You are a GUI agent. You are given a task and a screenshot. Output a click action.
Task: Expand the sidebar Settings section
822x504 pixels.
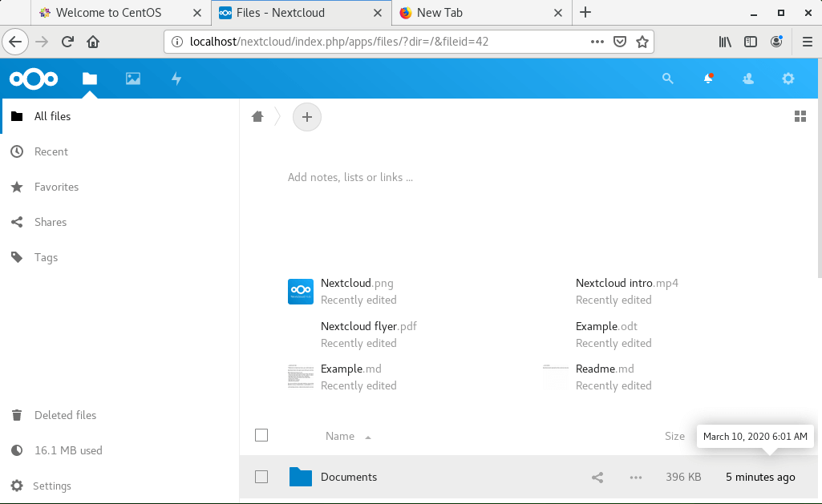coord(52,486)
